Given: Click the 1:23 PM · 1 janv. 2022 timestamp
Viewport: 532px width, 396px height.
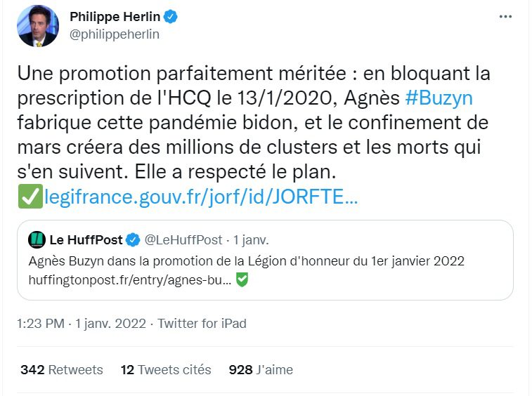Looking at the screenshot, I should pyautogui.click(x=82, y=324).
